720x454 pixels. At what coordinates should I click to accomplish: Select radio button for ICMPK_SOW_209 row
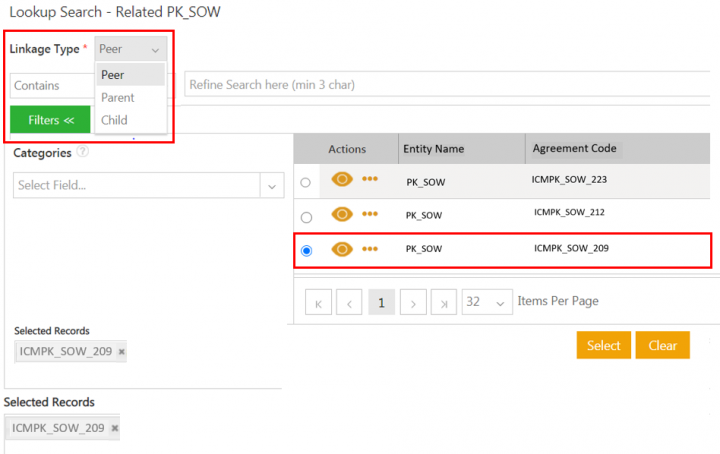point(306,250)
